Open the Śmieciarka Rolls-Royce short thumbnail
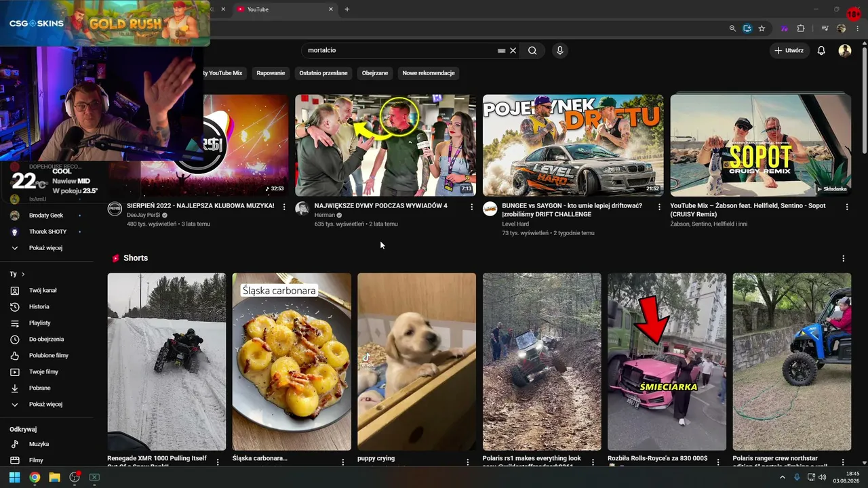 point(667,362)
